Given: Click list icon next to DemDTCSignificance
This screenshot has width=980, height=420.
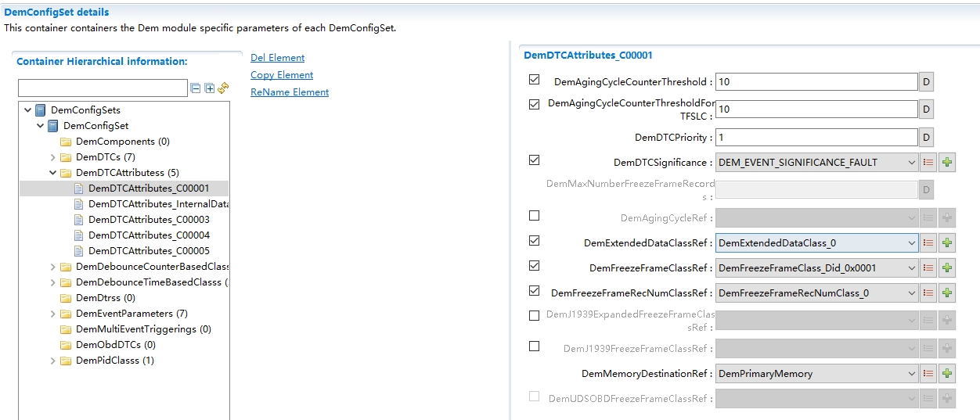Looking at the screenshot, I should click(928, 163).
